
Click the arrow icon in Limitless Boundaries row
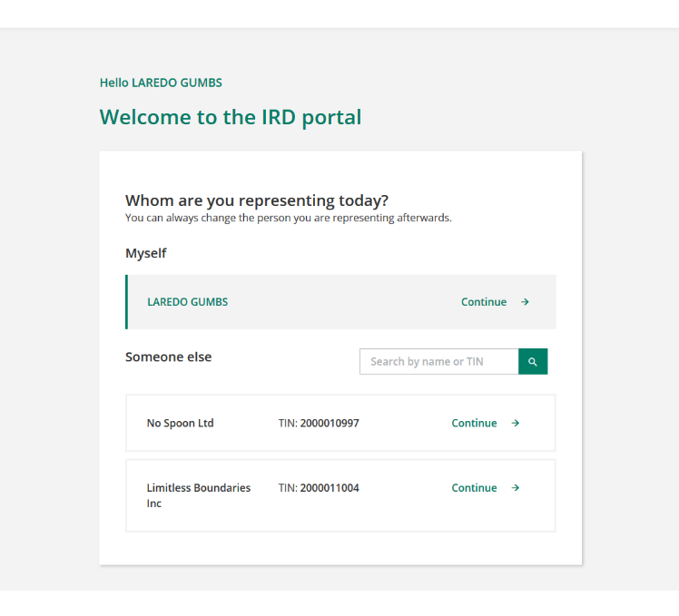(x=516, y=488)
